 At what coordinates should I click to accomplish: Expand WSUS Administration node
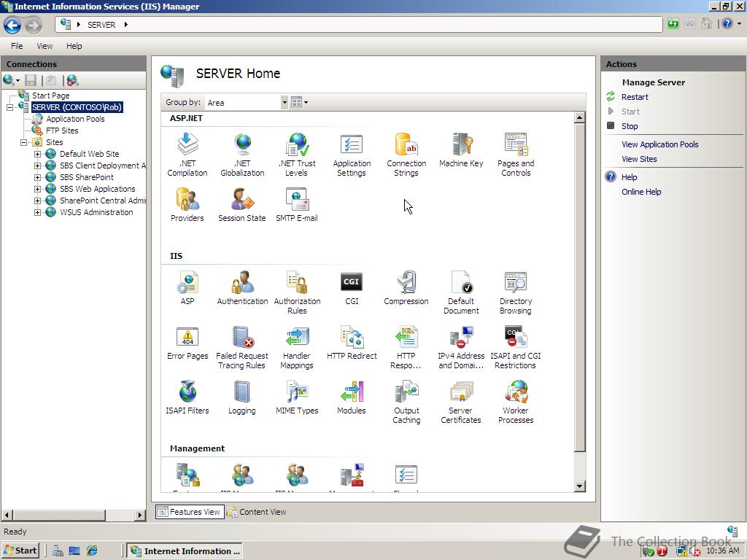click(x=37, y=212)
